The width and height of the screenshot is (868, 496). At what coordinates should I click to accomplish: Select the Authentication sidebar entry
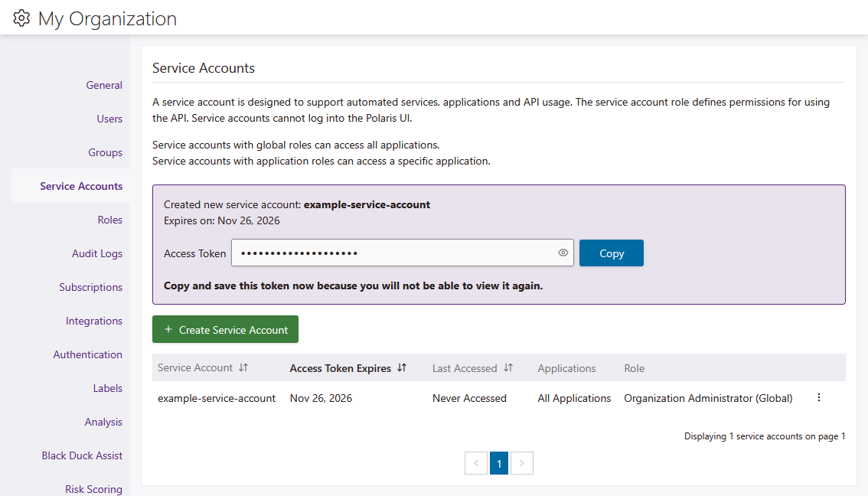point(88,354)
